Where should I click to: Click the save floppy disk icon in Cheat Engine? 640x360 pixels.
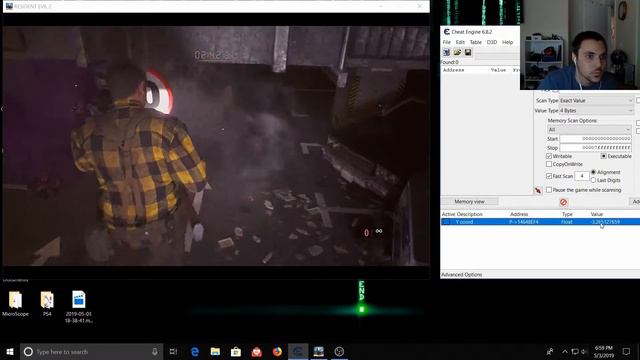point(468,52)
